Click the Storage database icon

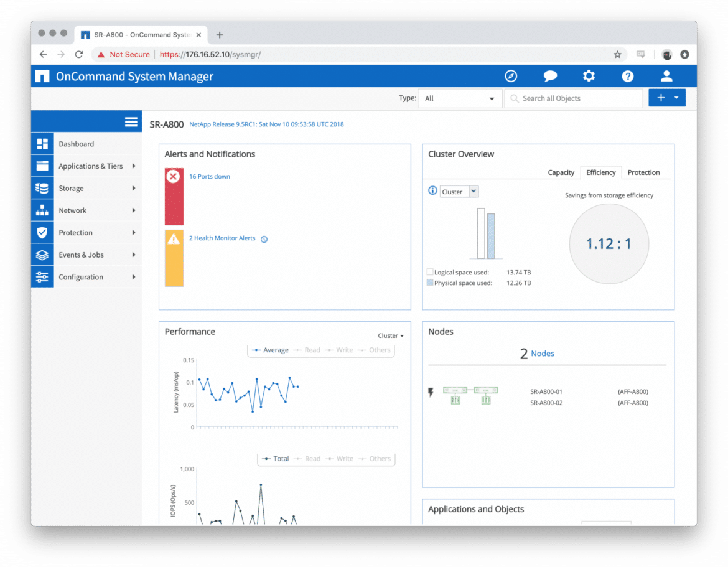[42, 188]
